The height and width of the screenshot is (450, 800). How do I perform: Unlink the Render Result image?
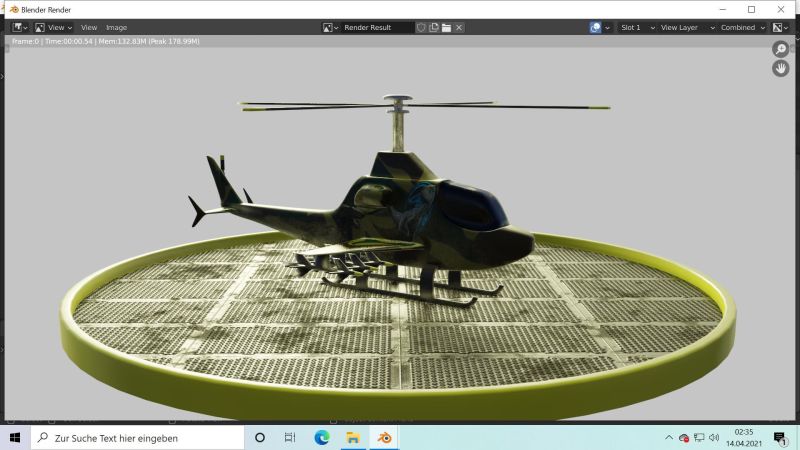[459, 28]
